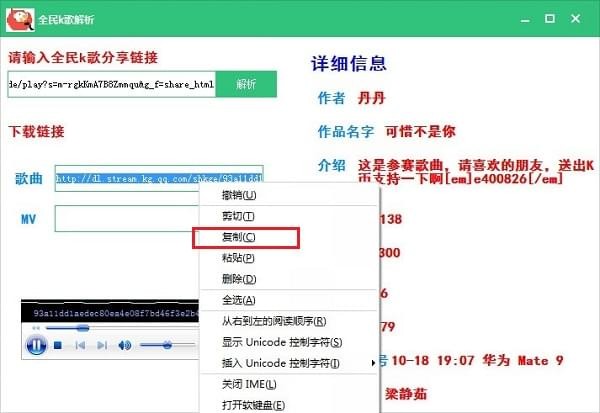This screenshot has width=600, height=413.
Task: Click the 介绍 description text
Action: point(476,171)
